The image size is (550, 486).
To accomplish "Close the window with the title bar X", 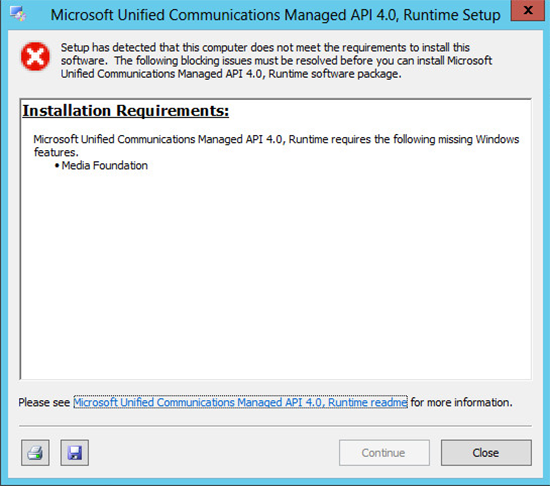I will [x=527, y=11].
